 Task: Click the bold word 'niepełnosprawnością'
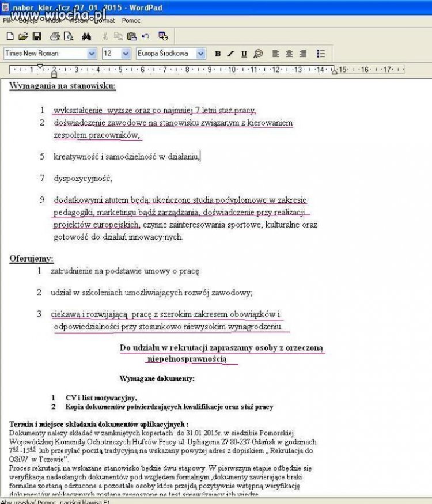(187, 359)
